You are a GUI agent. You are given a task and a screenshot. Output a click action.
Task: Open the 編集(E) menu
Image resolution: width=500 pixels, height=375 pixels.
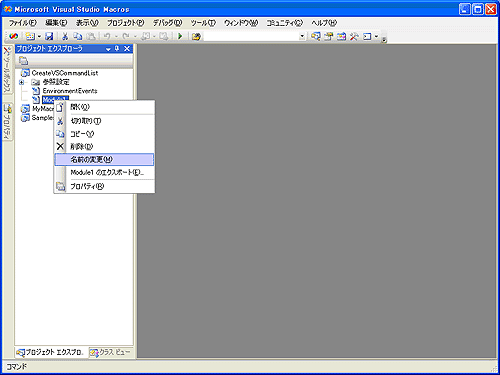[x=56, y=23]
